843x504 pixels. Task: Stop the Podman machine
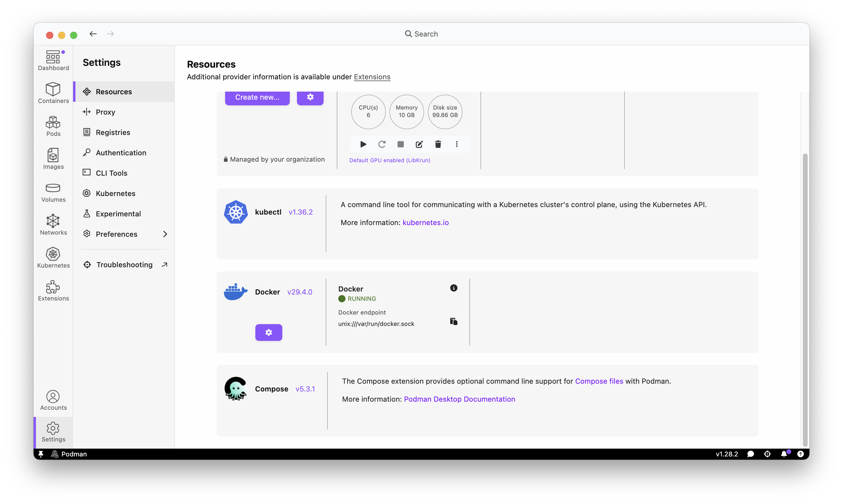coord(401,144)
